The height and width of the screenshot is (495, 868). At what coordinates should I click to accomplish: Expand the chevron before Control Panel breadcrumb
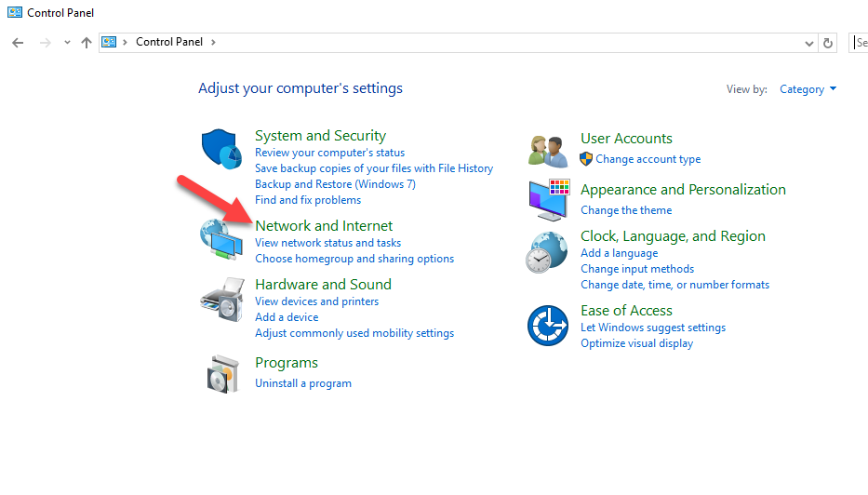tap(125, 42)
